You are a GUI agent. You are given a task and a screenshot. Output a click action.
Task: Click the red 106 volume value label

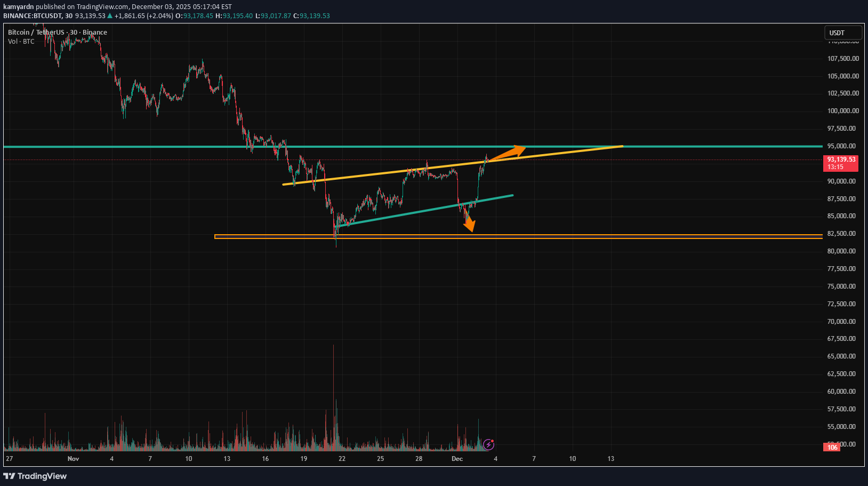coord(832,448)
